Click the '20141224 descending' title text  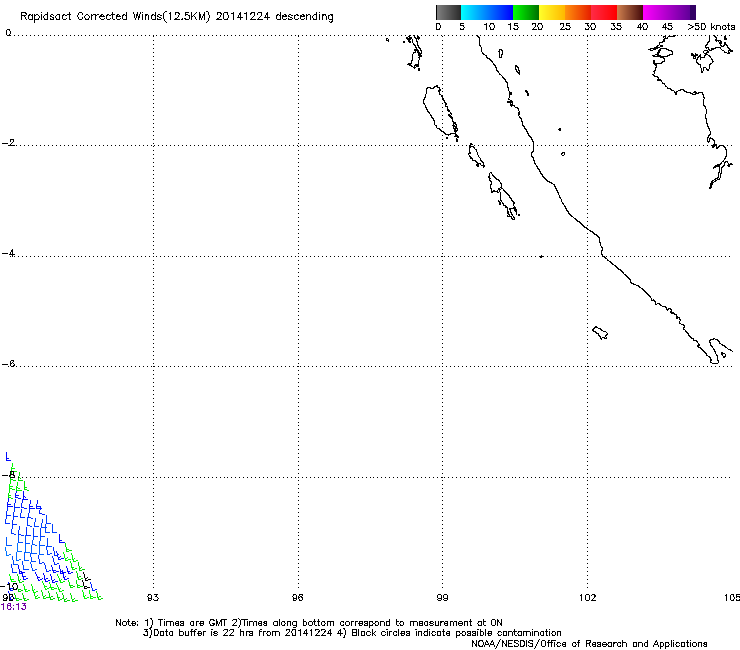274,17
